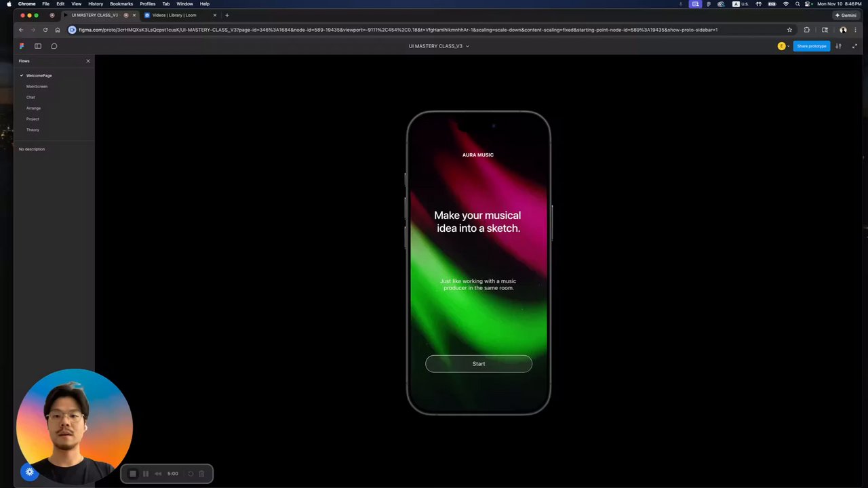Select the MainScreen flow
The width and height of the screenshot is (868, 488).
tap(37, 86)
